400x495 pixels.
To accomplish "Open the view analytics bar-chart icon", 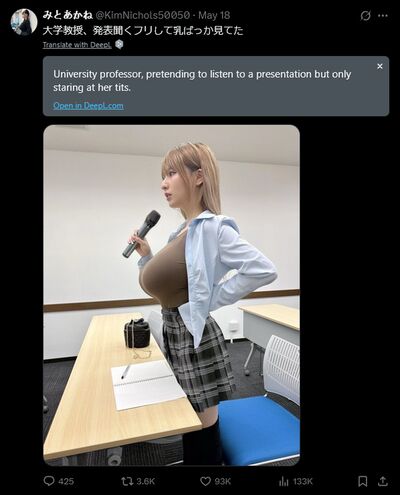I will click(284, 481).
